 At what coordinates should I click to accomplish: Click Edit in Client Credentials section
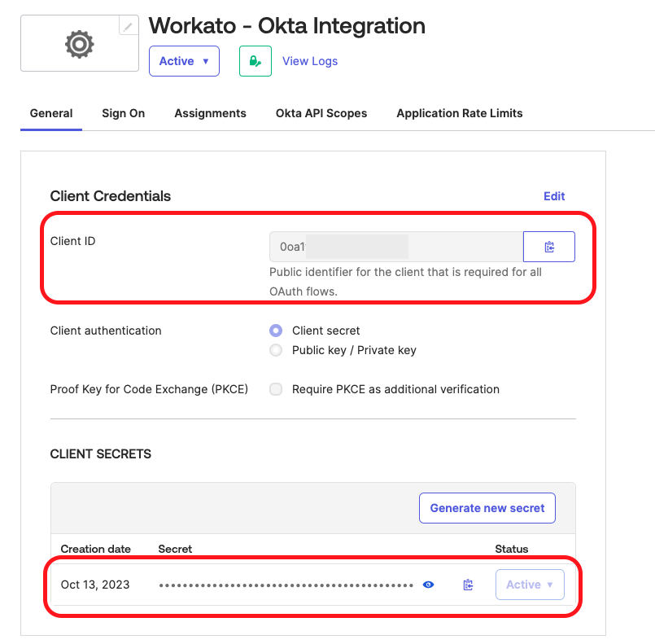(x=554, y=196)
